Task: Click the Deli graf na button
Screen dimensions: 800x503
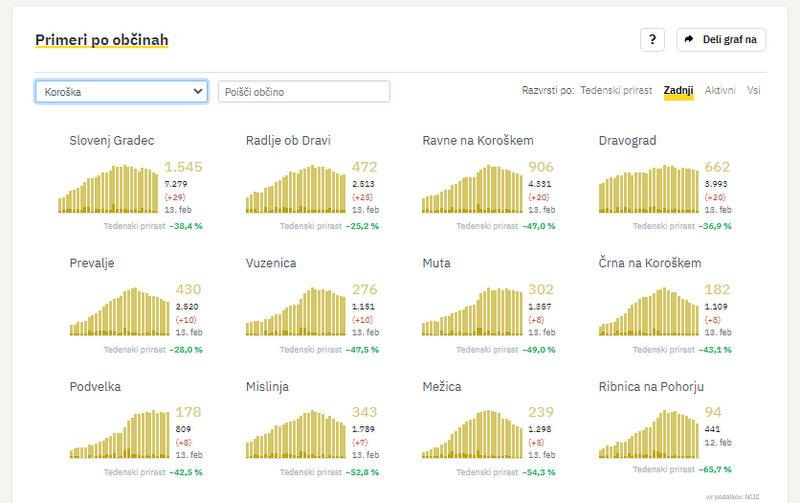Action: [720, 40]
